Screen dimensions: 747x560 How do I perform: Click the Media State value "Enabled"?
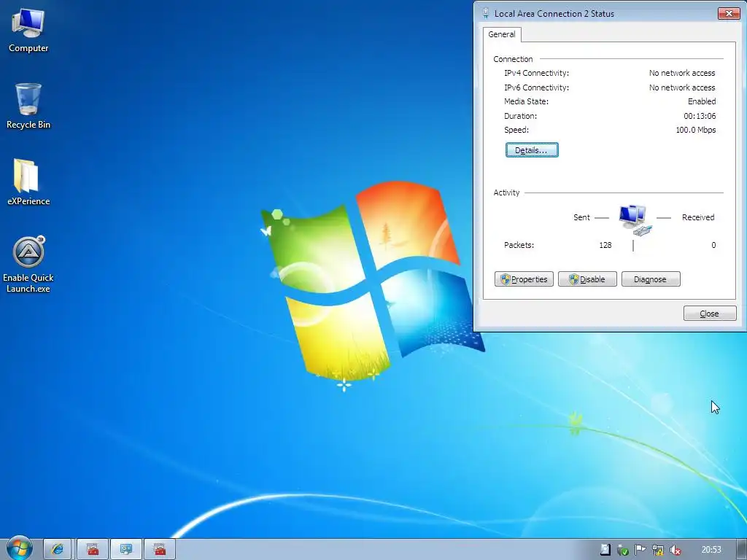click(x=702, y=101)
